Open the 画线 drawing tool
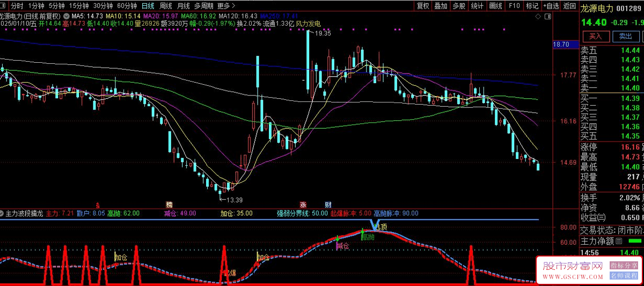 coord(495,6)
